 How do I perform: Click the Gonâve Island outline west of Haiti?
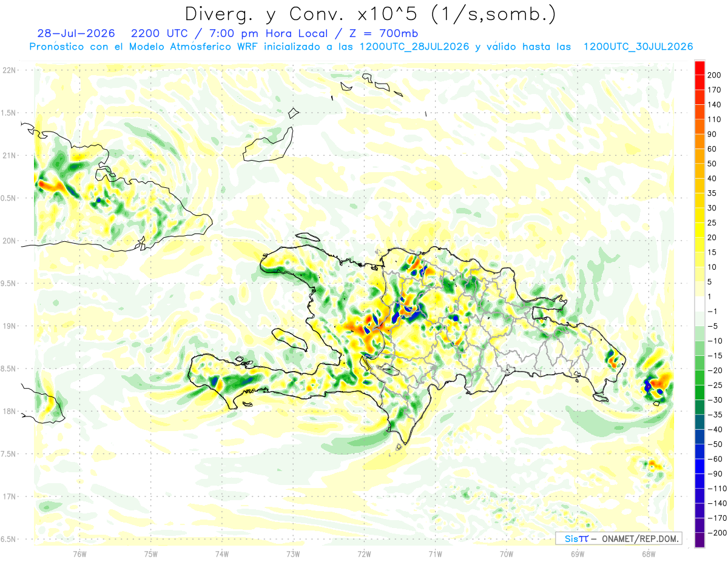(289, 338)
